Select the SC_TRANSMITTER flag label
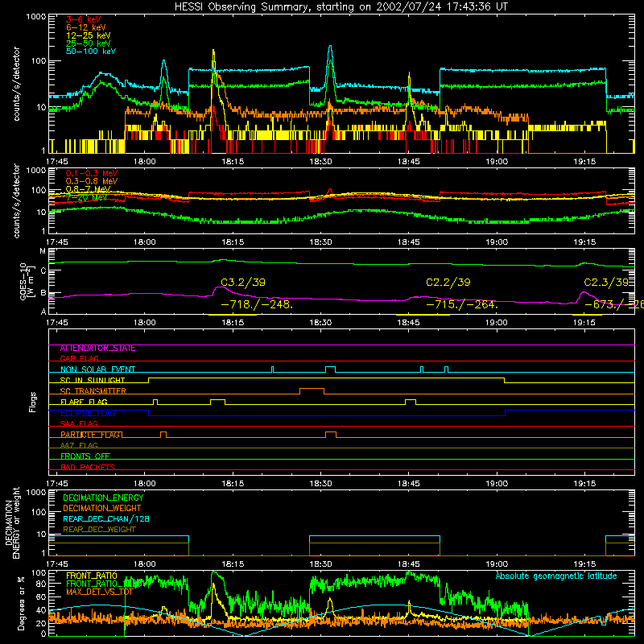The image size is (644, 644). 93,391
